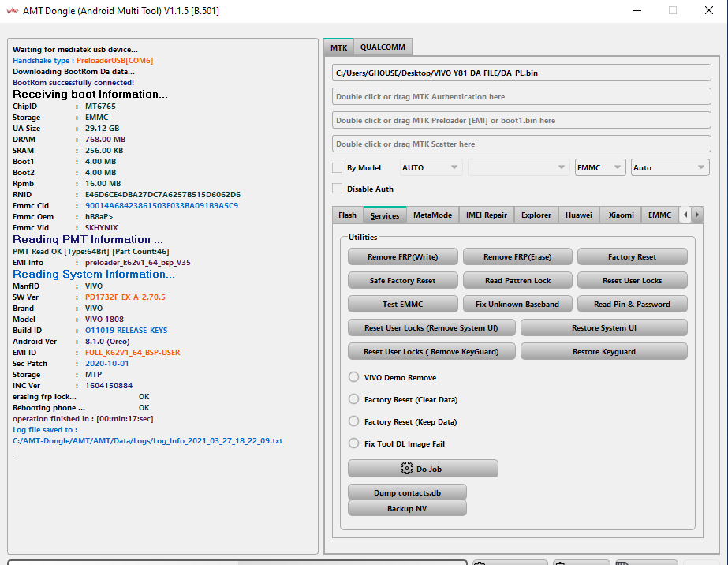
Task: Open the Explorer tab
Action: (536, 215)
